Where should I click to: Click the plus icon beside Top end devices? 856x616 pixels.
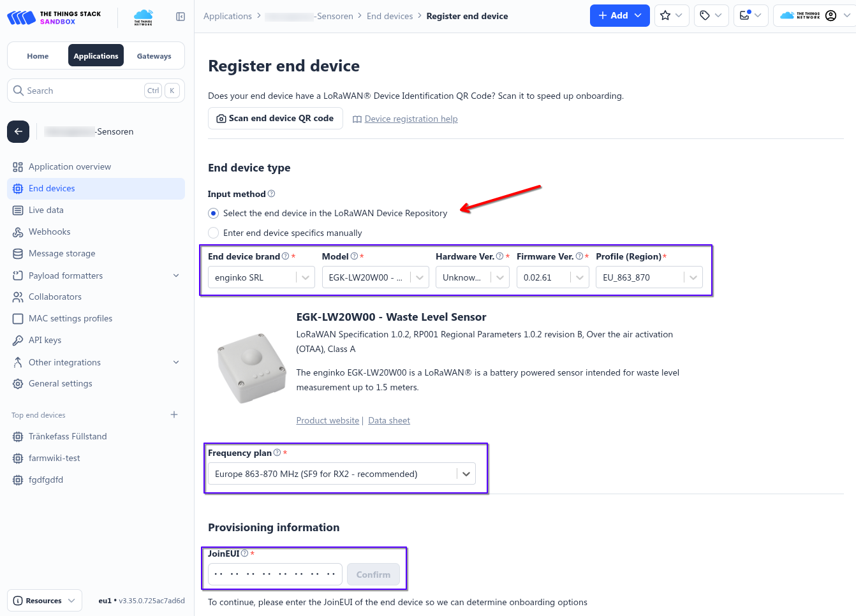tap(174, 414)
